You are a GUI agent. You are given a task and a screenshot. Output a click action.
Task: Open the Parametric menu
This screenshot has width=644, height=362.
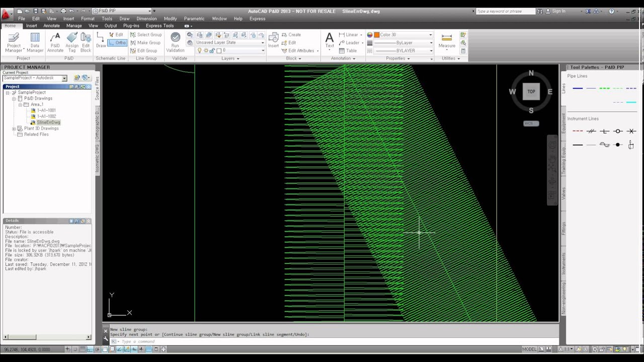tap(194, 19)
